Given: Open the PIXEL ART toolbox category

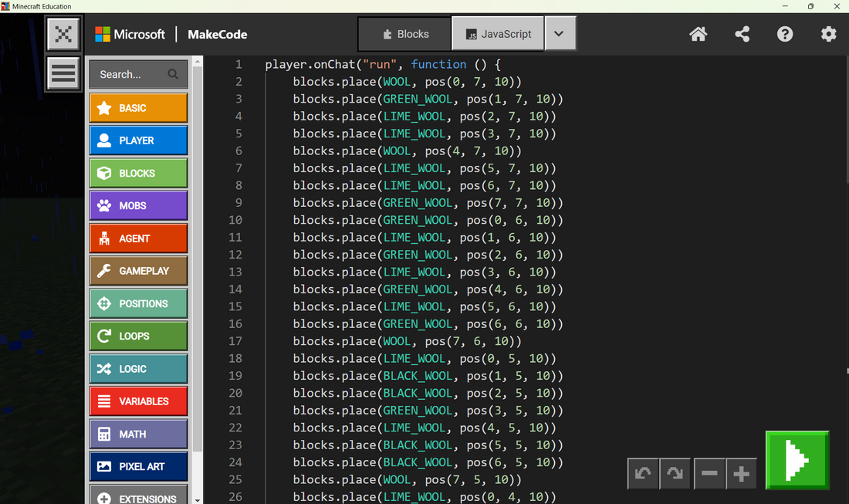Looking at the screenshot, I should point(138,466).
